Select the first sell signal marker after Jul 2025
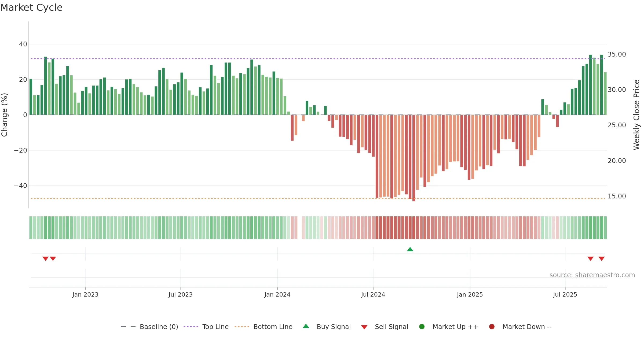 590,258
